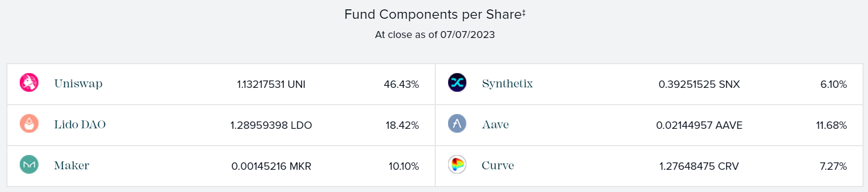Screen dimensions: 868x192
Task: Select the 0.02144957 AAVE amount
Action: click(699, 125)
